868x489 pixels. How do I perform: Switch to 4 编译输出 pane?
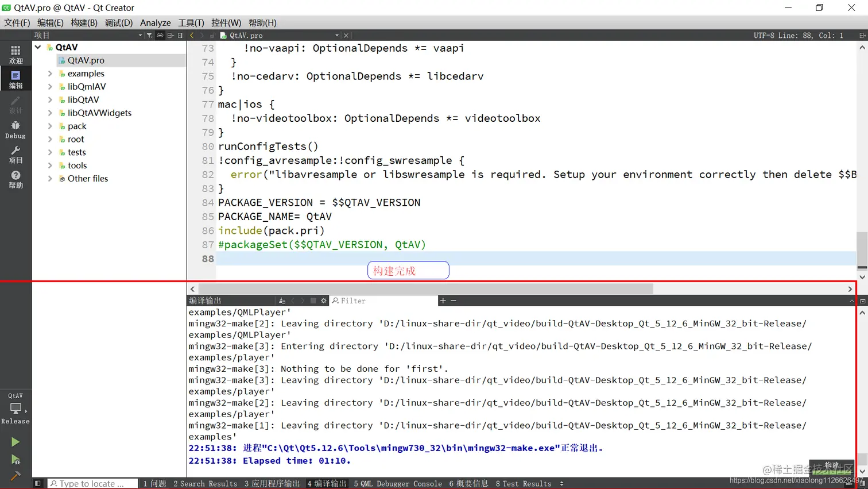point(327,484)
